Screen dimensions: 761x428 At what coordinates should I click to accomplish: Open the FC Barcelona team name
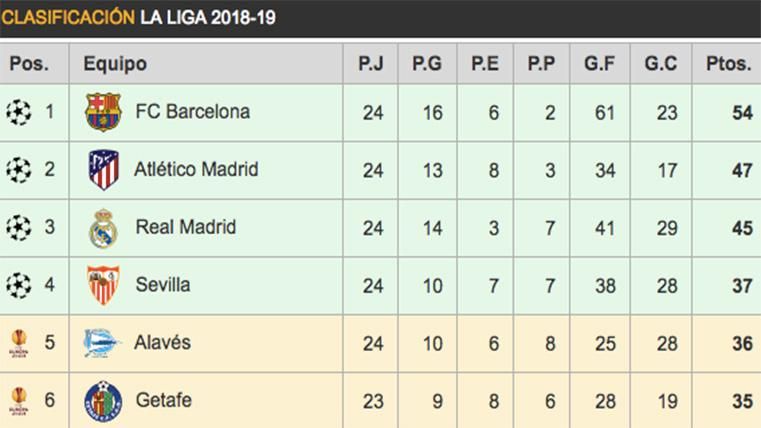tap(192, 112)
